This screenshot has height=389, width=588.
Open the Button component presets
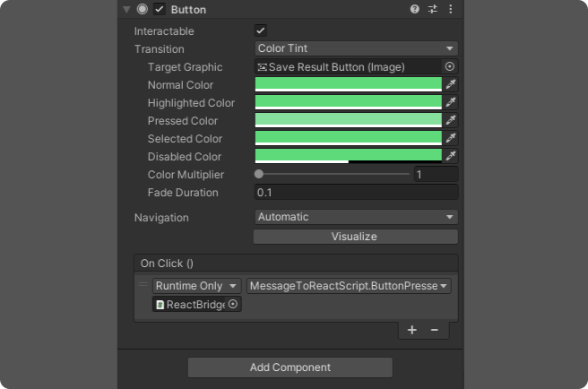coord(433,9)
